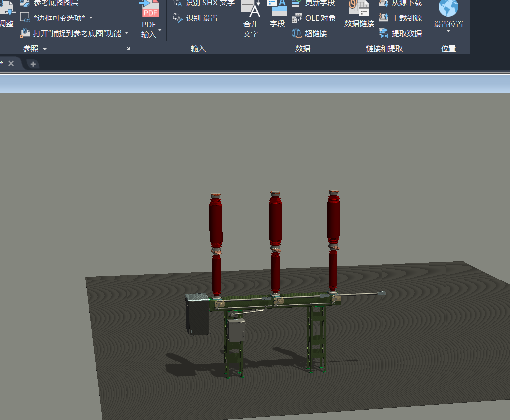
Task: Click the PDF 输入 icon
Action: (149, 8)
